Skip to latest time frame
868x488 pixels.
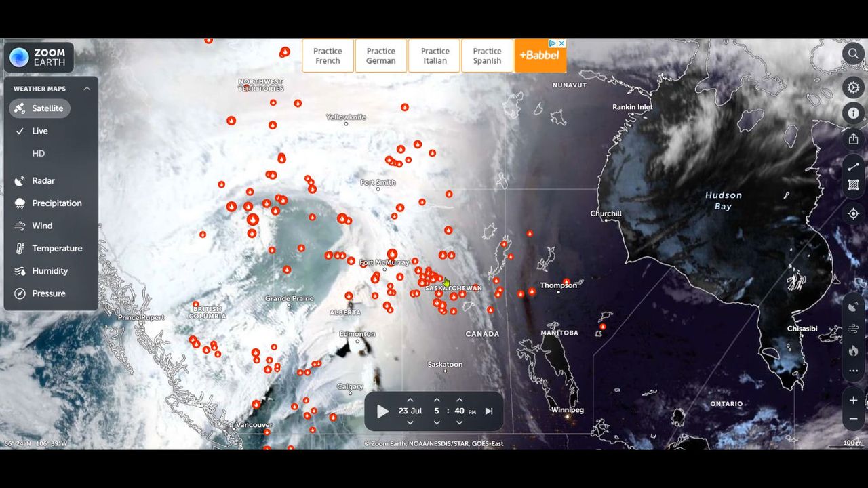(489, 411)
